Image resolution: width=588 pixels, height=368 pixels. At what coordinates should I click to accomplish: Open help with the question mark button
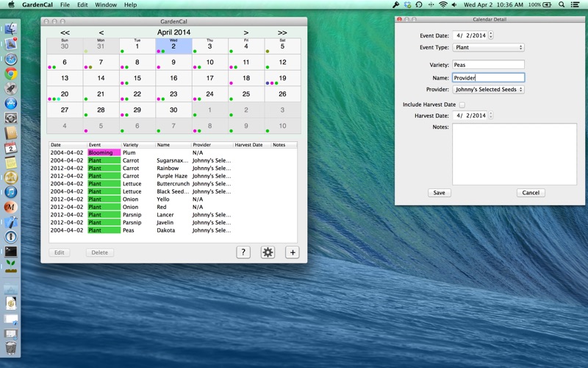point(243,252)
